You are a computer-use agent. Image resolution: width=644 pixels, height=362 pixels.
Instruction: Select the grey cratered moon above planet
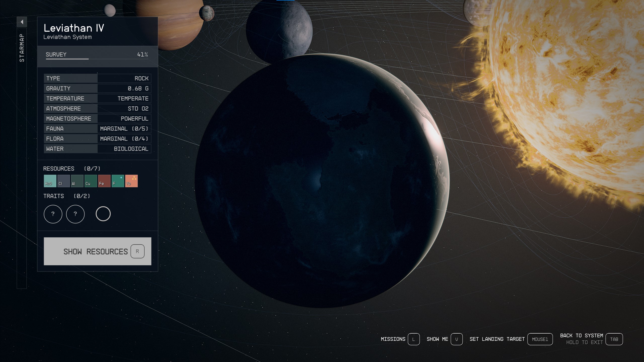coord(279,30)
